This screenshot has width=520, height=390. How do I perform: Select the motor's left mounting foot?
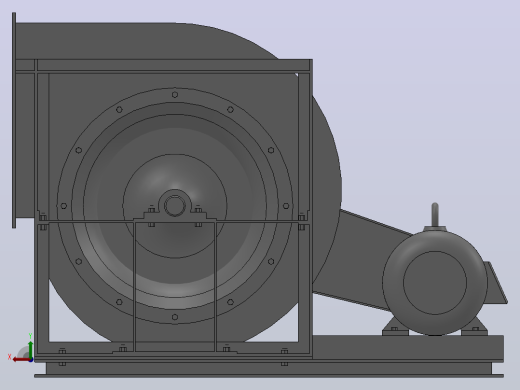click(395, 327)
